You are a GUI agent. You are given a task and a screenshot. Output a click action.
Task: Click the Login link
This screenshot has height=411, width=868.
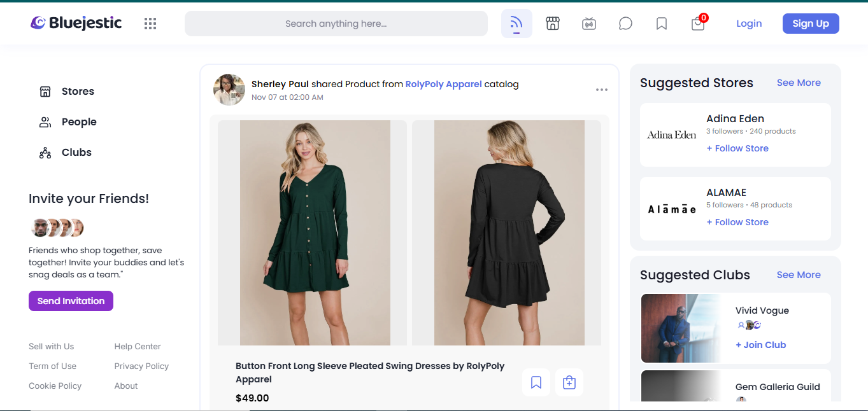click(x=749, y=24)
